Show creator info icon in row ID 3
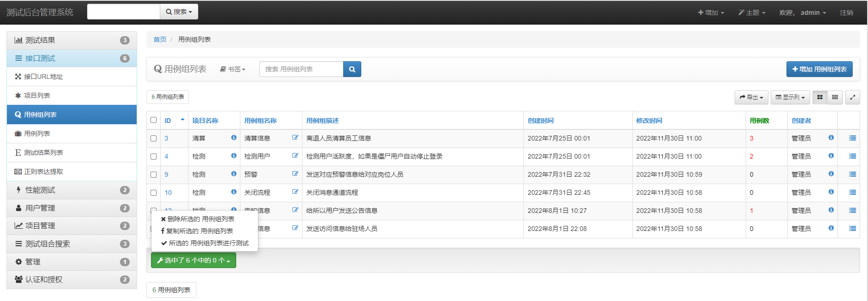This screenshot has height=301, width=868. pyautogui.click(x=831, y=138)
